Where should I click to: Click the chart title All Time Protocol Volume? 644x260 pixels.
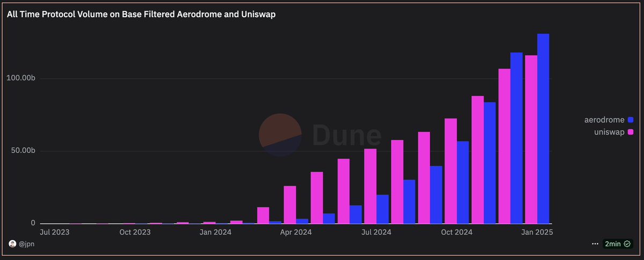141,14
